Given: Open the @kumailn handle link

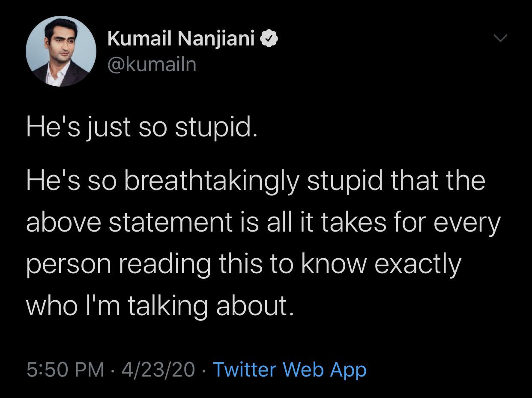Looking at the screenshot, I should [152, 64].
